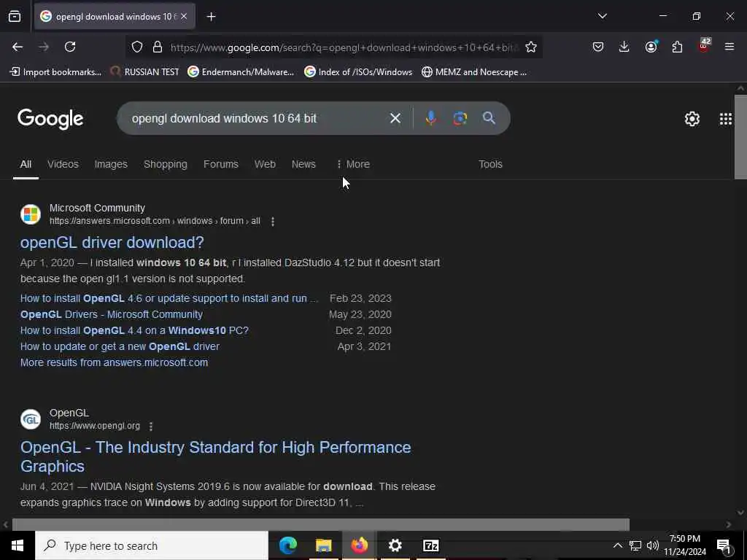The height and width of the screenshot is (560, 747).
Task: Open 7-Zip from taskbar
Action: point(430,545)
